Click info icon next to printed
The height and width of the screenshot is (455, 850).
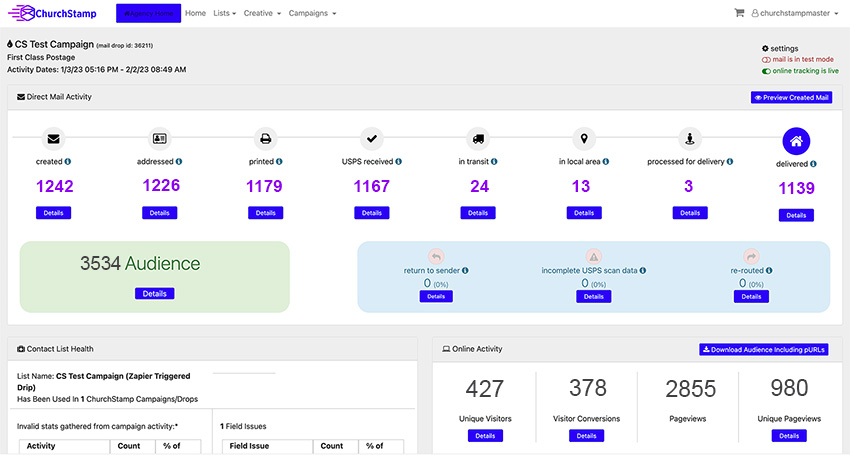pyautogui.click(x=279, y=162)
